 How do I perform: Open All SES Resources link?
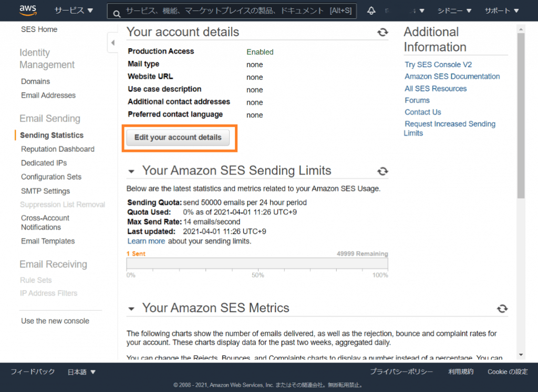[x=436, y=89]
